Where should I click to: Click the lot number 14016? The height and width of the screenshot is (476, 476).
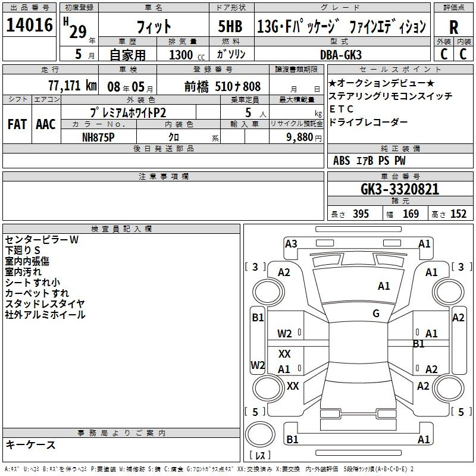coord(29,26)
